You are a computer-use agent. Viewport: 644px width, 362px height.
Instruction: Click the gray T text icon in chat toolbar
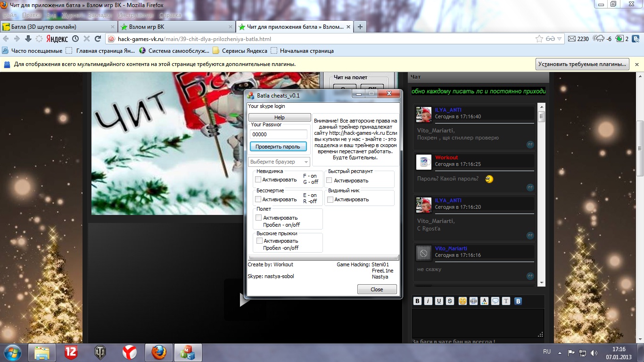click(x=506, y=301)
